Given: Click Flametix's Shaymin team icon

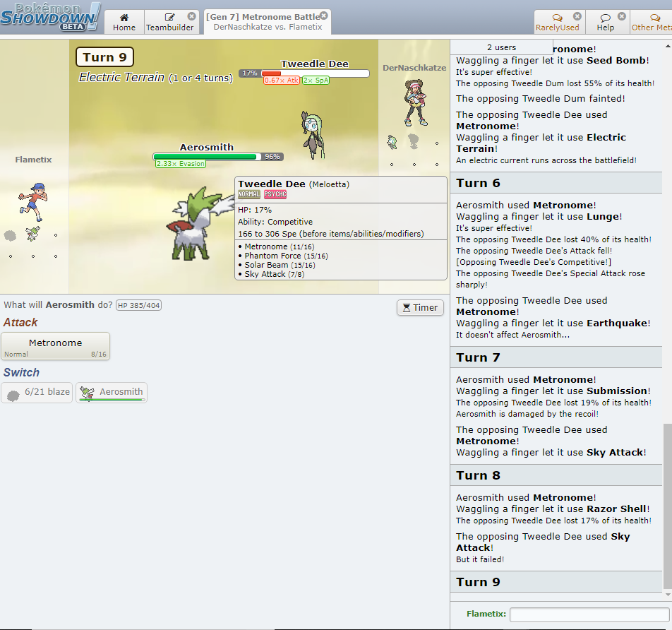Looking at the screenshot, I should 32,234.
